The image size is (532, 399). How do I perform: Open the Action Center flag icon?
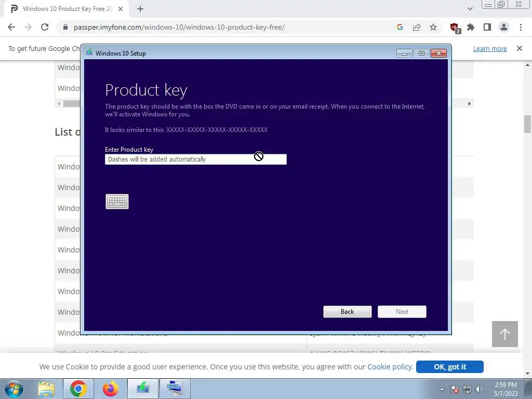coord(455,389)
